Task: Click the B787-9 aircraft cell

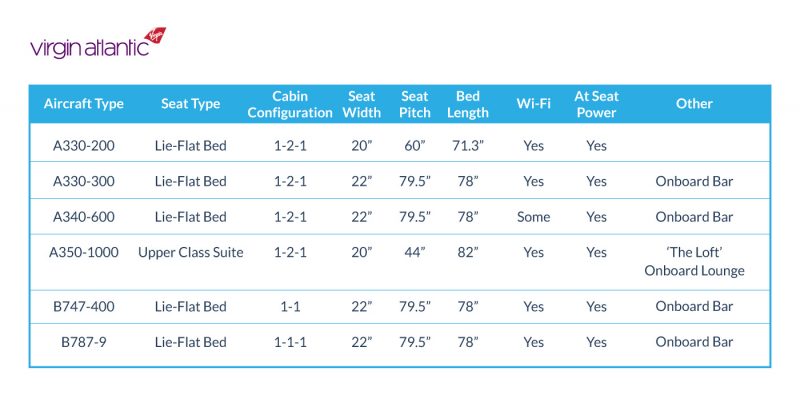Action: pos(84,342)
